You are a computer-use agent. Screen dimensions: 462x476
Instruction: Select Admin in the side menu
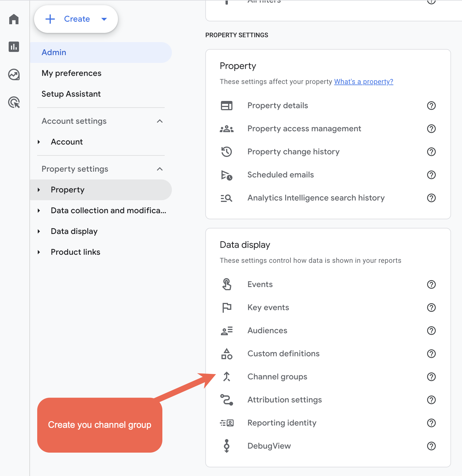coord(101,53)
